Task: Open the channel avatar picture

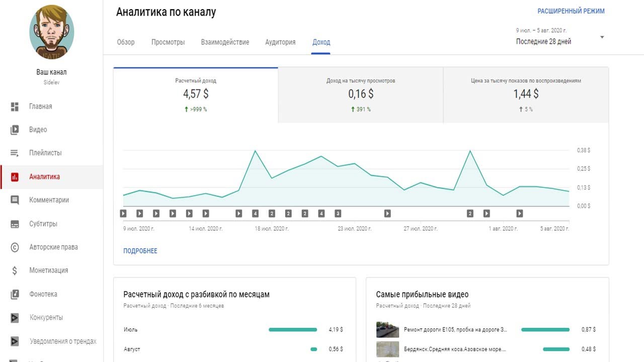Action: pyautogui.click(x=52, y=33)
